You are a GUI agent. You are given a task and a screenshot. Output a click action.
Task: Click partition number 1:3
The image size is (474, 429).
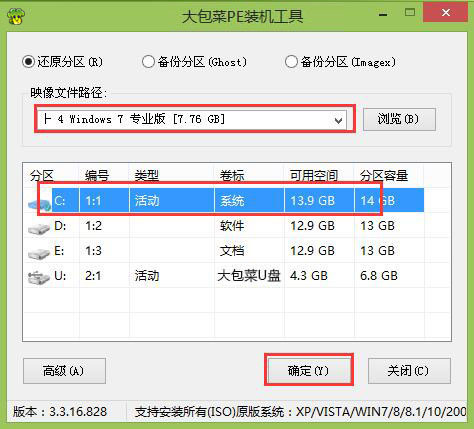(x=94, y=251)
